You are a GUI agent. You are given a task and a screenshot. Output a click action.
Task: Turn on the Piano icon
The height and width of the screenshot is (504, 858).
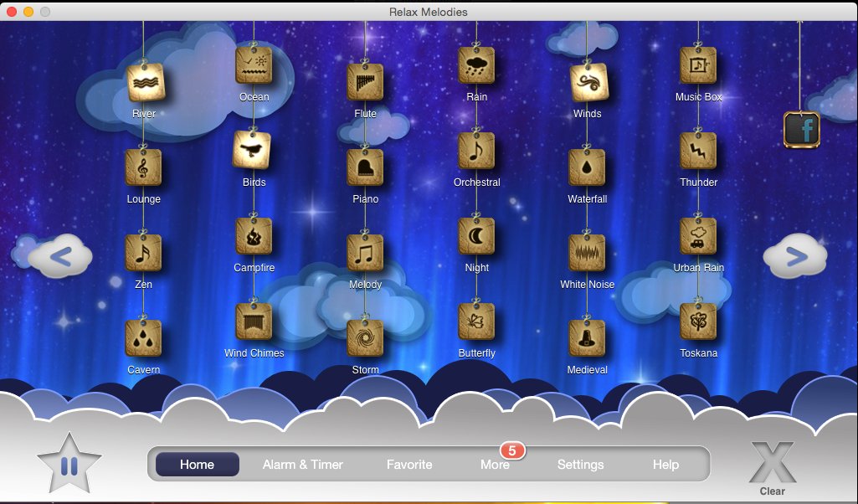(365, 167)
